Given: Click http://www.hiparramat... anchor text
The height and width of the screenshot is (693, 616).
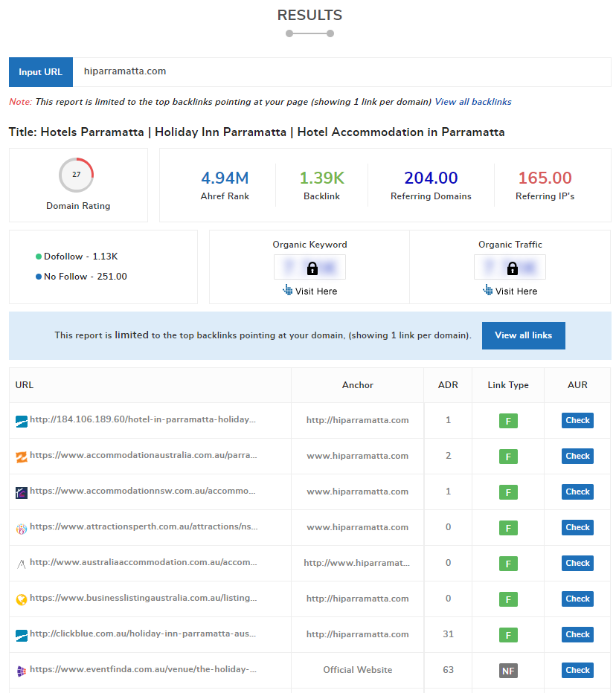Looking at the screenshot, I should coord(357,563).
